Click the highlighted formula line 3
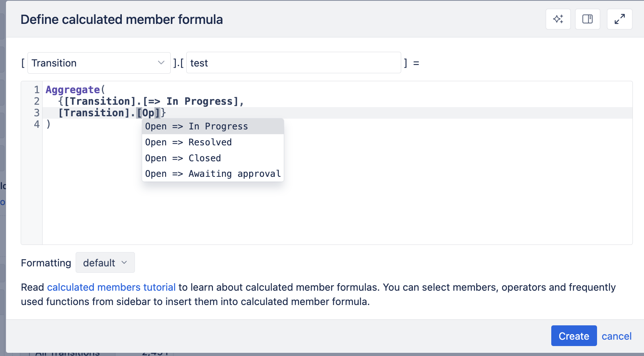644x356 pixels. click(105, 113)
